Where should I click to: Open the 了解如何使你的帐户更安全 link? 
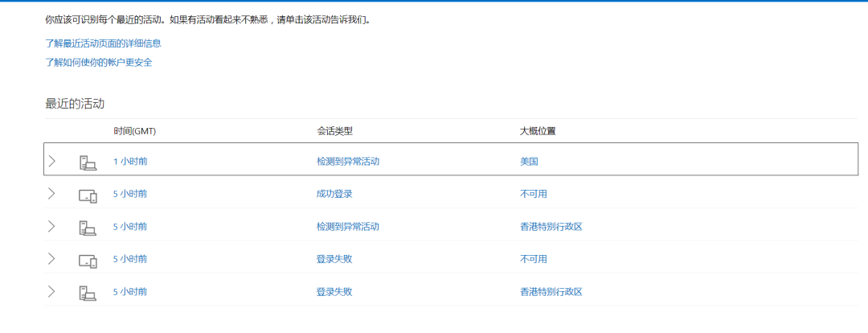99,62
